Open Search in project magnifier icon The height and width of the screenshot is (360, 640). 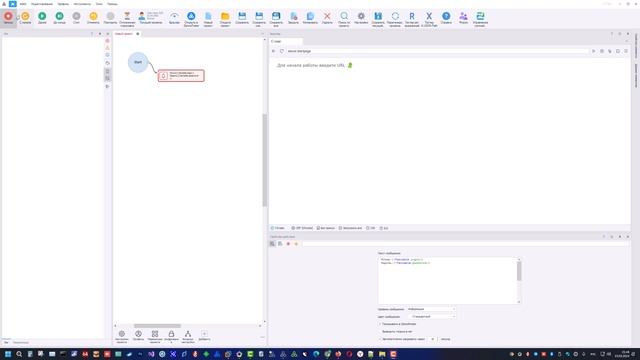344,18
